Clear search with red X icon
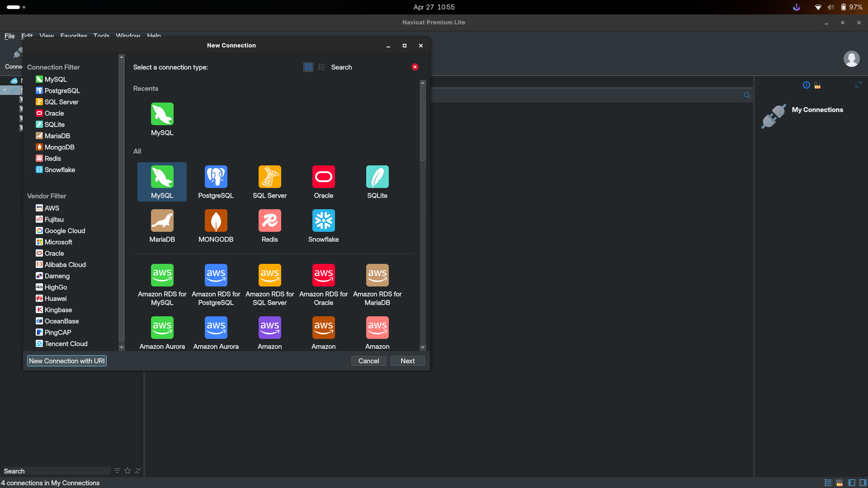The image size is (868, 488). (x=415, y=67)
